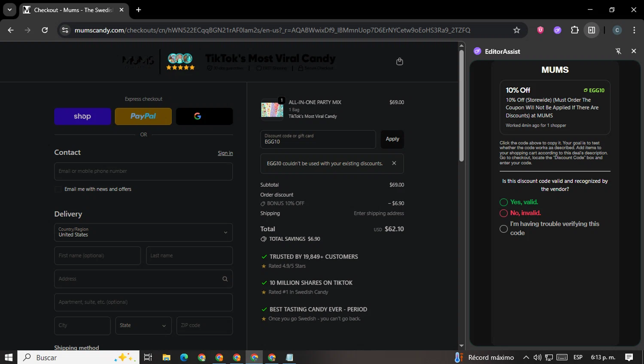
Task: Toggle the browser side panel button
Action: pos(592,30)
